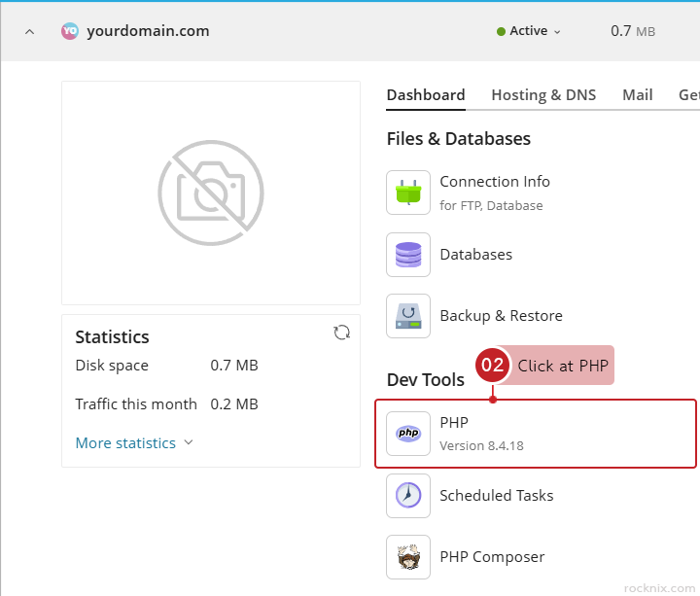The image size is (700, 596).
Task: Click the yourdomain.com domain name
Action: click(x=148, y=31)
